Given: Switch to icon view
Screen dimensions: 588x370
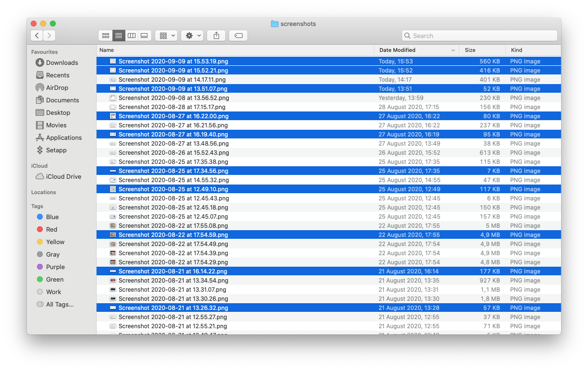Looking at the screenshot, I should point(106,35).
